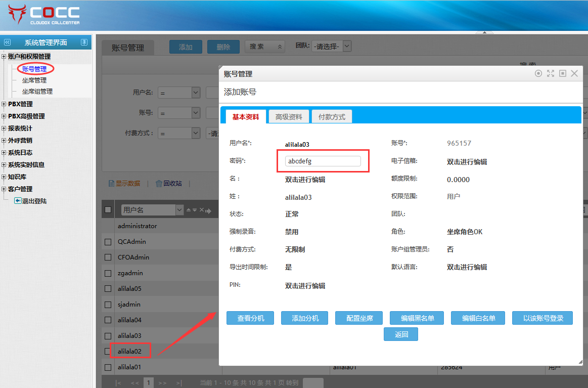This screenshot has width=588, height=388.
Task: Switch to the 高级资料 tab
Action: click(289, 117)
